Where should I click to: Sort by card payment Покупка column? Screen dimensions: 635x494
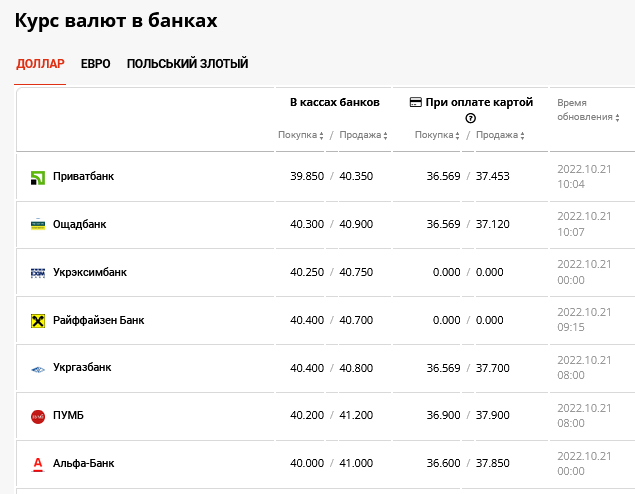[x=437, y=135]
